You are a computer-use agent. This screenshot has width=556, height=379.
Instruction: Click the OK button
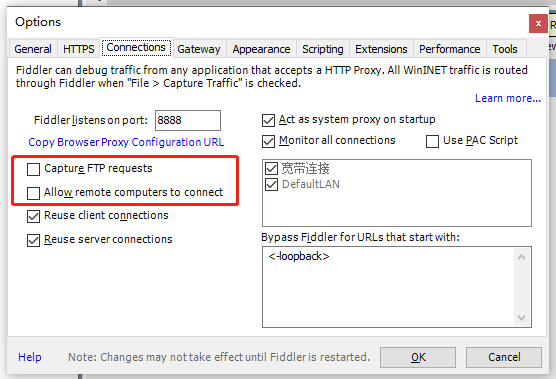tap(418, 357)
